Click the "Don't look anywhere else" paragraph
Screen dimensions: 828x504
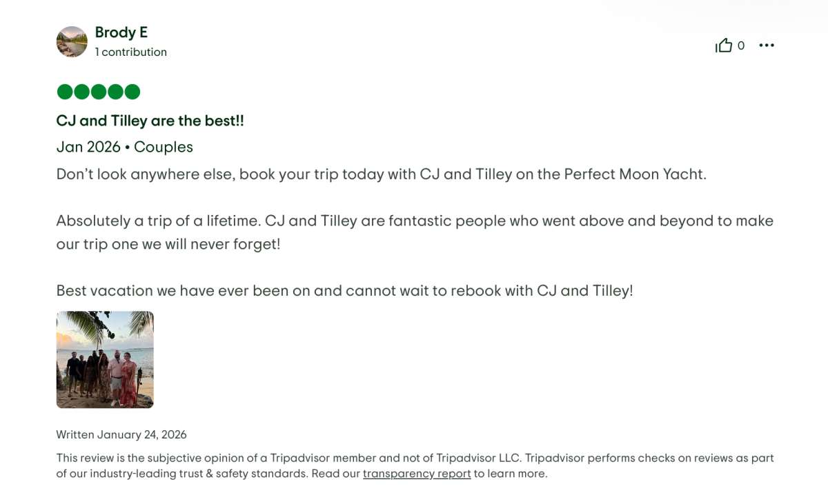coord(381,174)
